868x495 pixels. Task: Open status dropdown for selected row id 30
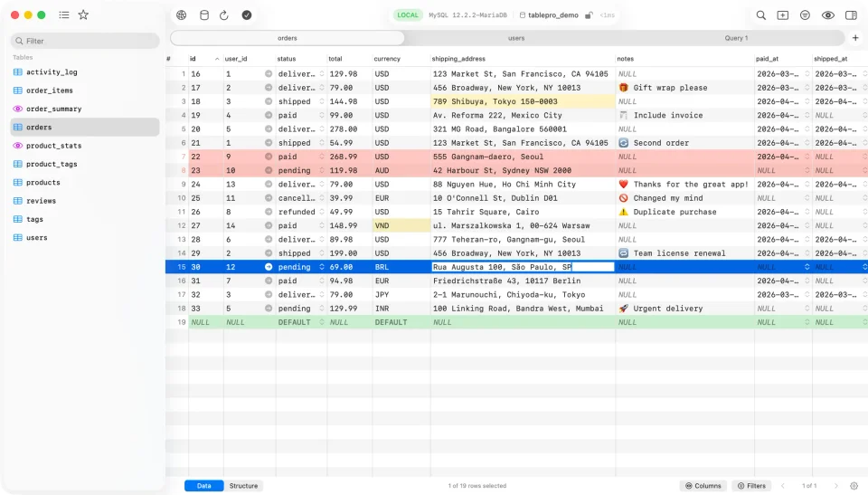pos(322,267)
